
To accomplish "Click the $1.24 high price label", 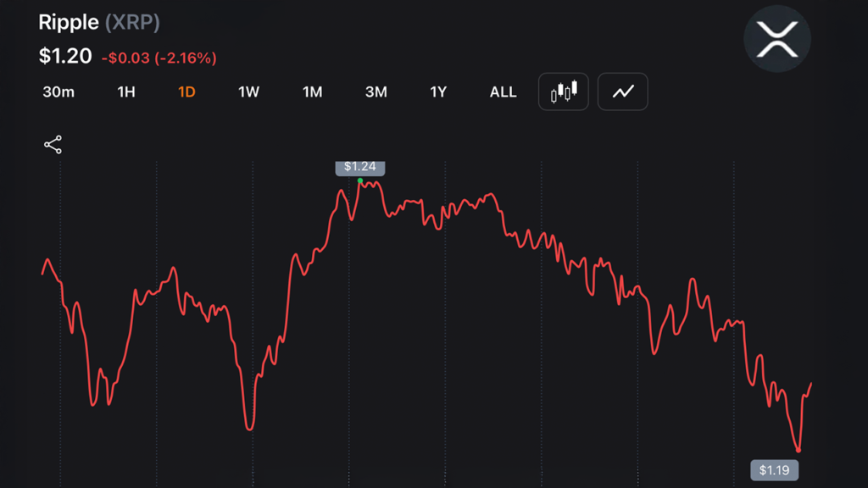I will pyautogui.click(x=359, y=167).
